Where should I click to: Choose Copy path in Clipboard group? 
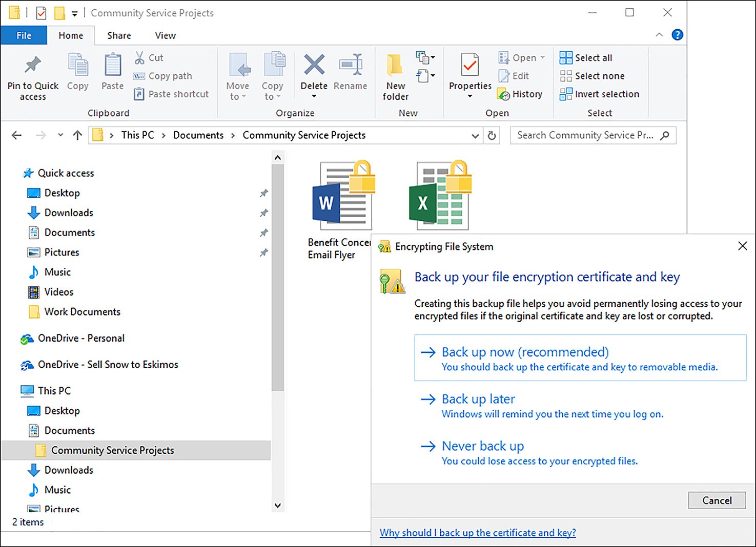tap(162, 76)
